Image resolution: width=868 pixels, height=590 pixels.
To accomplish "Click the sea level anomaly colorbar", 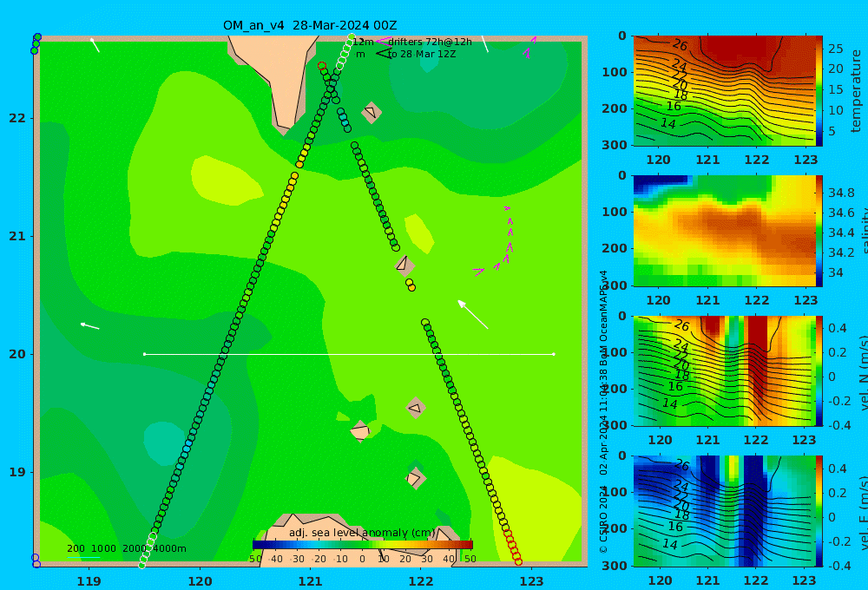I will tap(363, 545).
